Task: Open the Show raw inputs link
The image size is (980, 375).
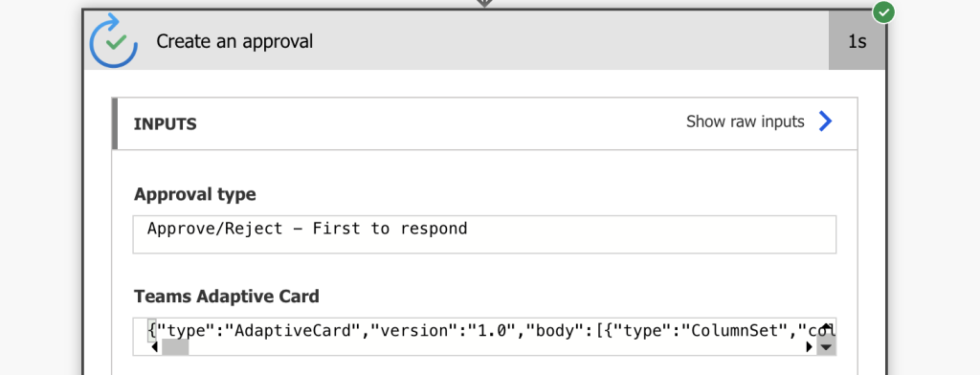Action: [745, 121]
